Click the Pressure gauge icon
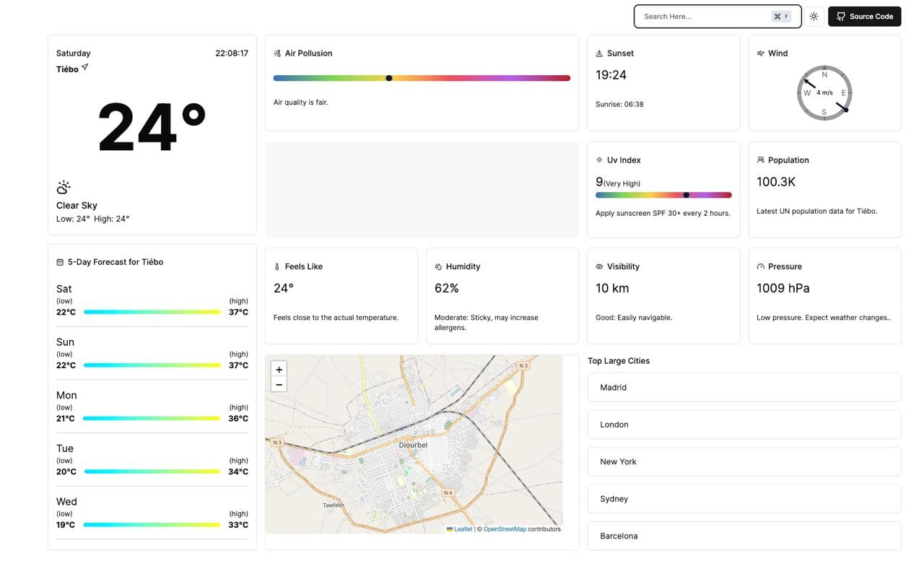This screenshot has width=924, height=566. pyautogui.click(x=761, y=267)
